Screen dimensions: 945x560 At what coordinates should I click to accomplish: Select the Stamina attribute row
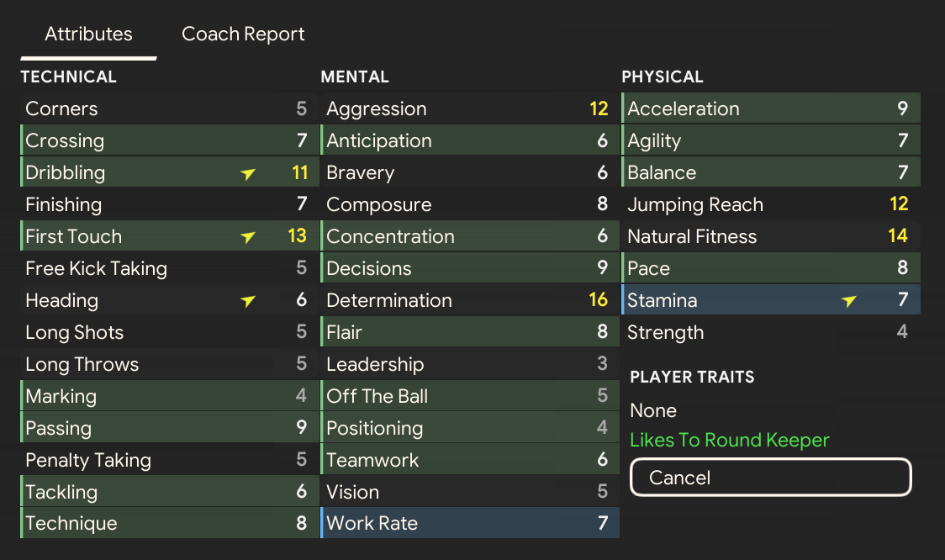point(770,301)
